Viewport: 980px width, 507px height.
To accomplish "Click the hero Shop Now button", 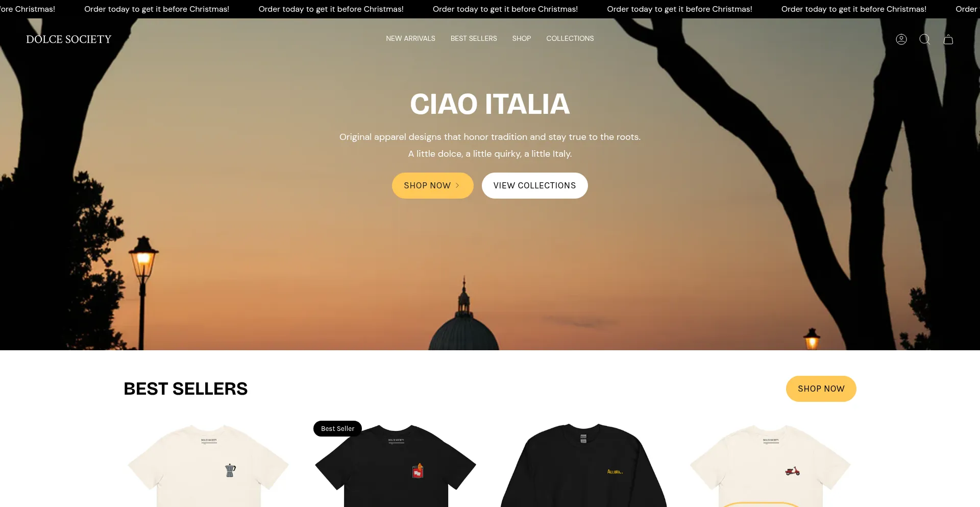I will pyautogui.click(x=432, y=185).
